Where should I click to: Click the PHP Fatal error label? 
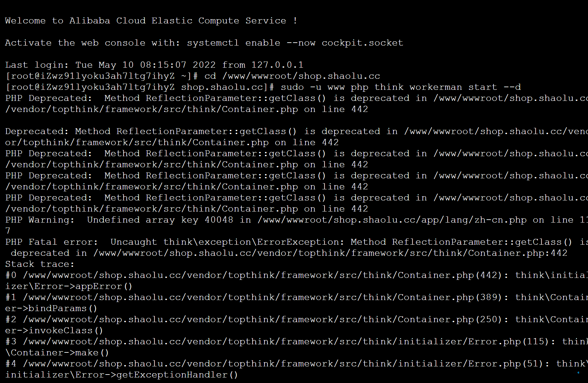click(x=51, y=242)
